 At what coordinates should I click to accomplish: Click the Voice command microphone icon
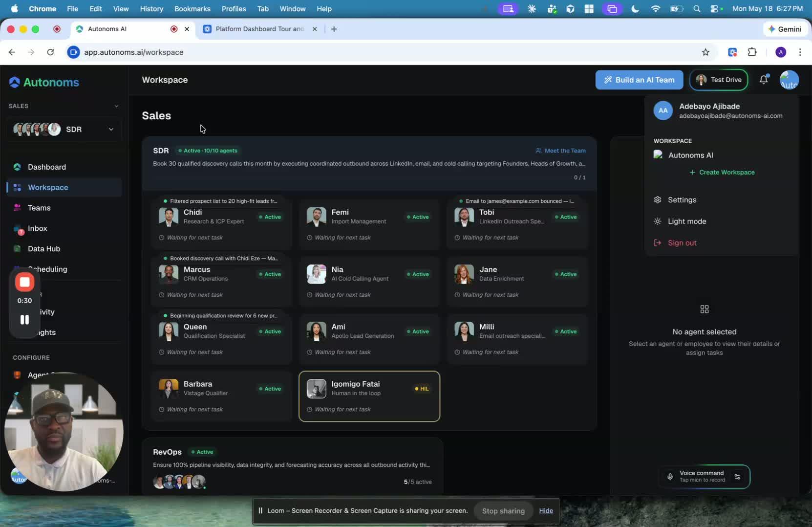coord(670,477)
